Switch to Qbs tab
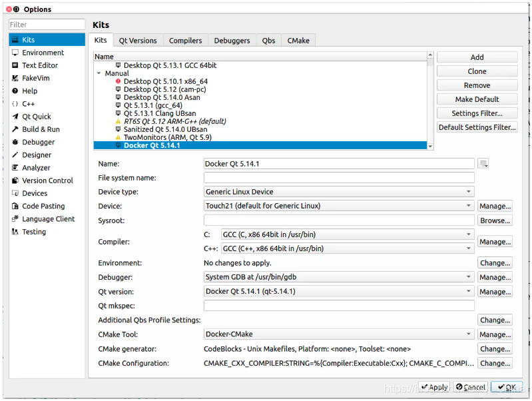The height and width of the screenshot is (401, 532). 268,41
